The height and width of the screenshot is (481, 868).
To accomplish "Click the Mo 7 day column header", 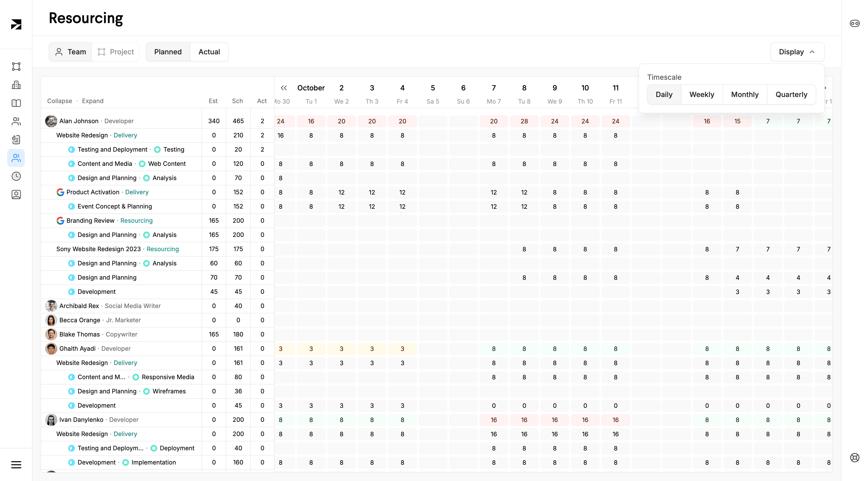I will [494, 102].
